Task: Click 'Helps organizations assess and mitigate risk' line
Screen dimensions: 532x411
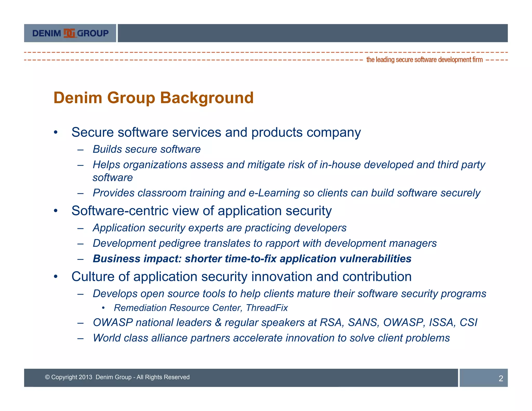Action: [x=289, y=165]
